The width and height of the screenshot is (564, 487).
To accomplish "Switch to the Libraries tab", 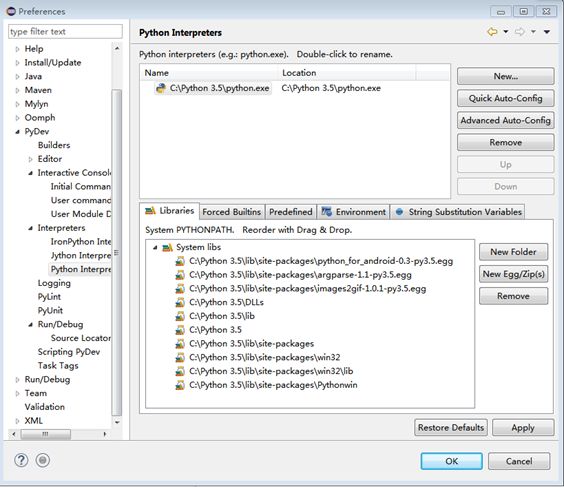I will coord(169,211).
